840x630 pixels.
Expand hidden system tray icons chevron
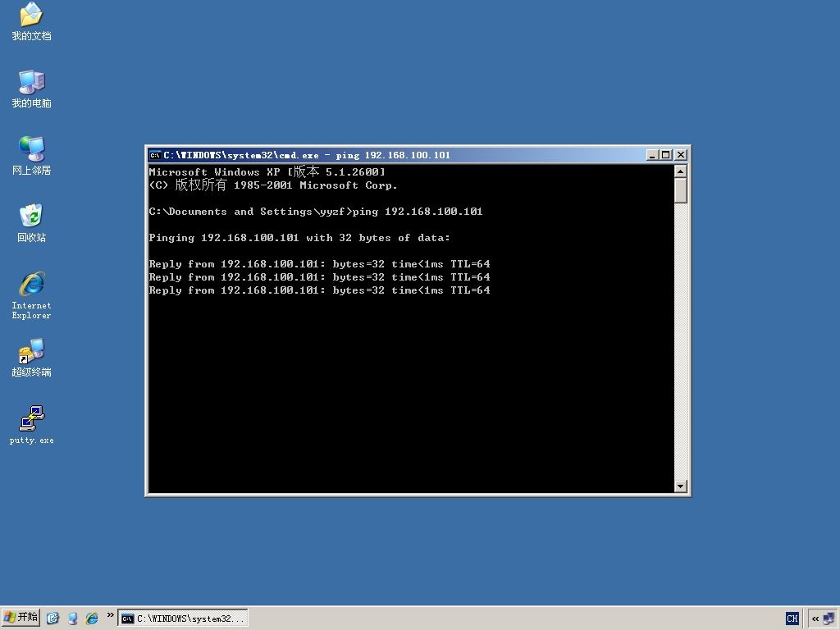(x=815, y=619)
